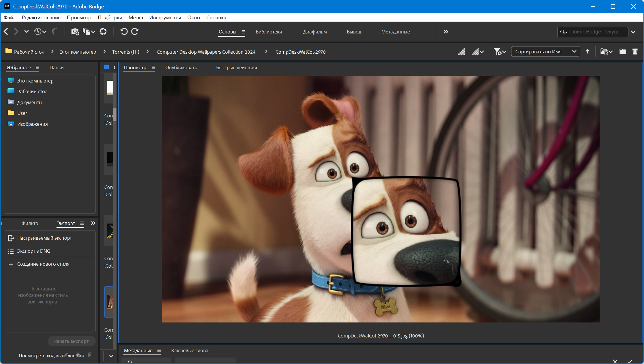Viewport: 644px width, 364px height.
Task: Click the Get Photos from Camera icon
Action: (x=75, y=32)
